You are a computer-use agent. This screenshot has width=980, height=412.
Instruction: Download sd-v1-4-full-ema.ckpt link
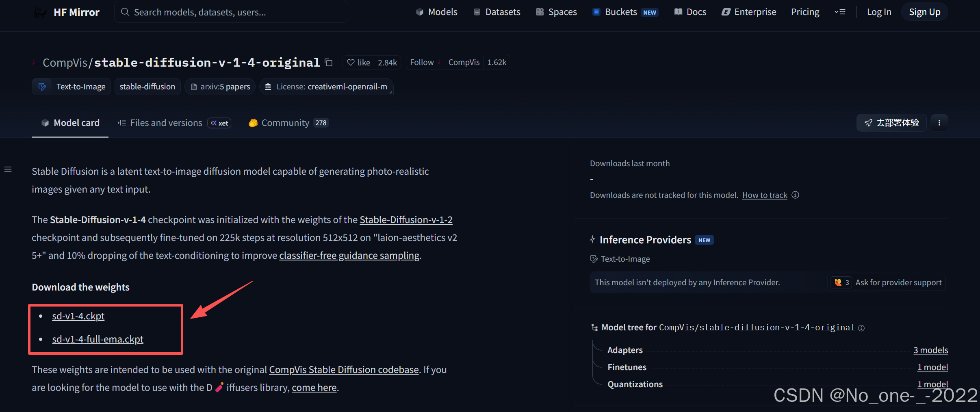tap(98, 339)
